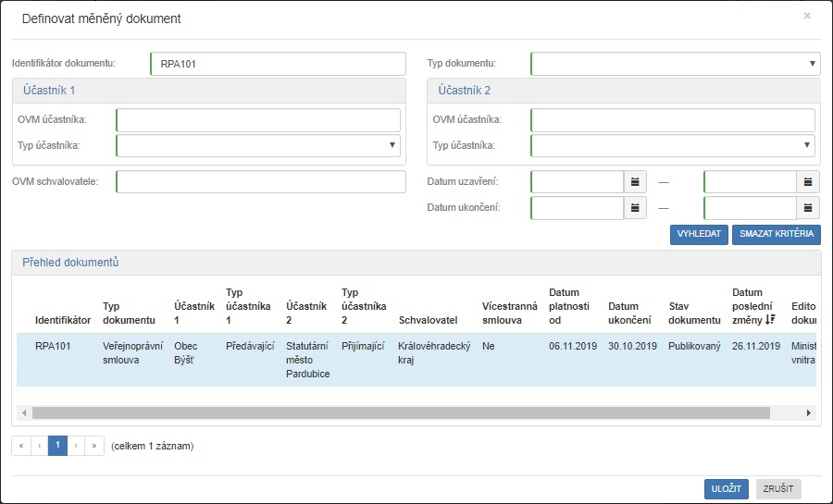
Task: Open calendar for second Datum ukončení field
Action: pos(808,208)
